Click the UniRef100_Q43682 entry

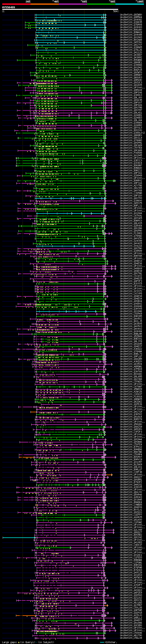click(x=131, y=58)
